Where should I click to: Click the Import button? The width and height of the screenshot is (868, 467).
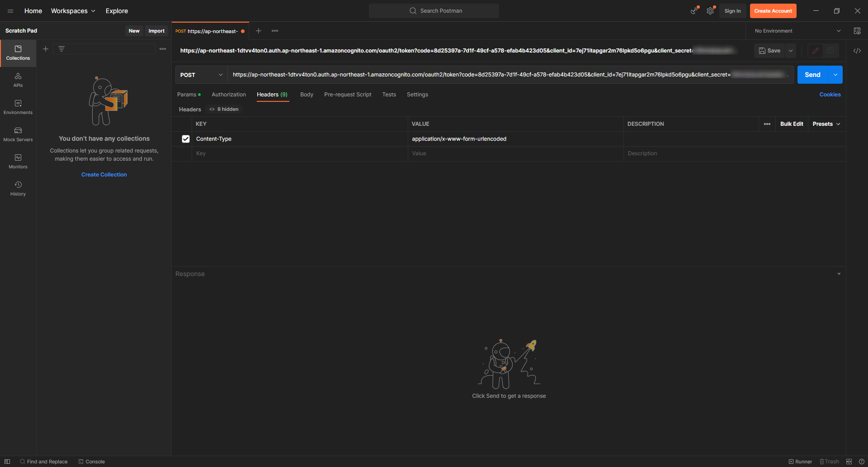[x=156, y=31]
